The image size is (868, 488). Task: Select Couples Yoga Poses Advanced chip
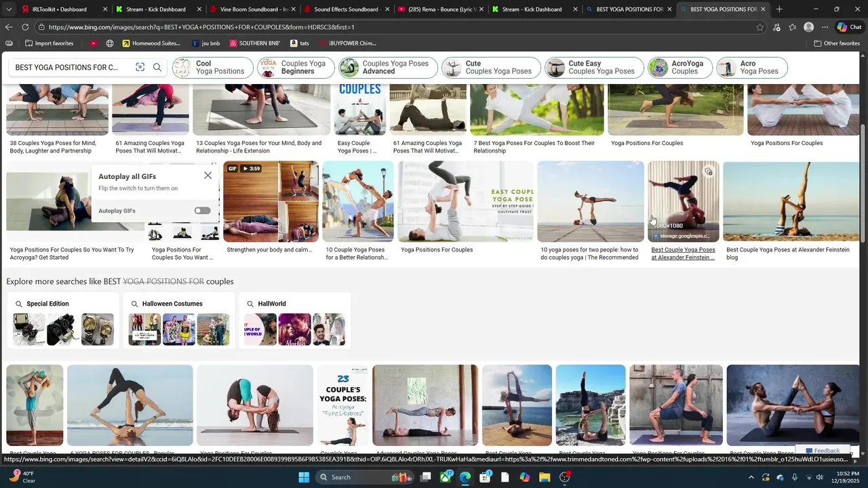click(389, 68)
